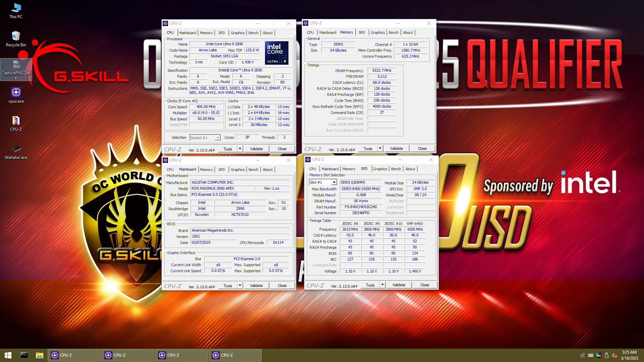644x362 pixels.
Task: Click the Memory window's title bar app icon
Action: tap(306, 23)
